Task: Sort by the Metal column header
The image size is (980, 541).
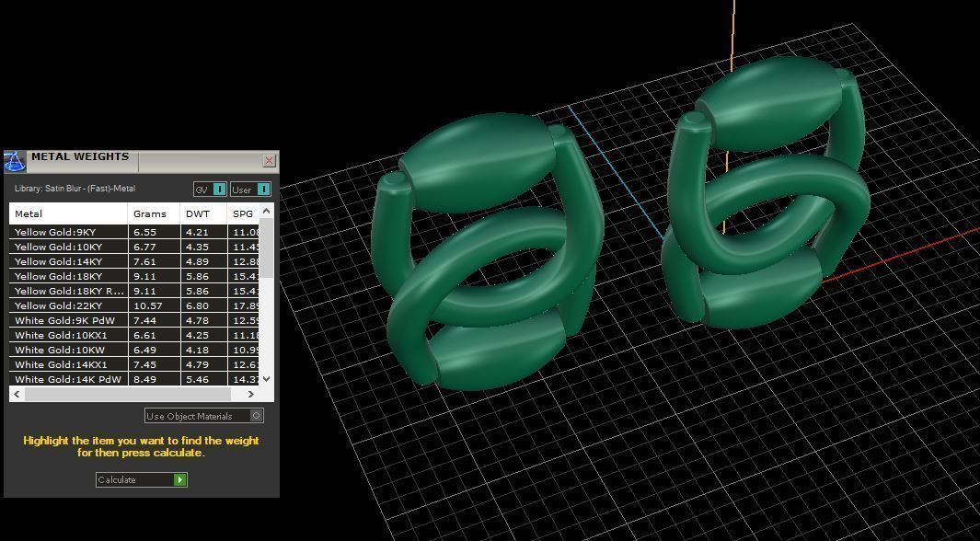Action: click(x=68, y=213)
